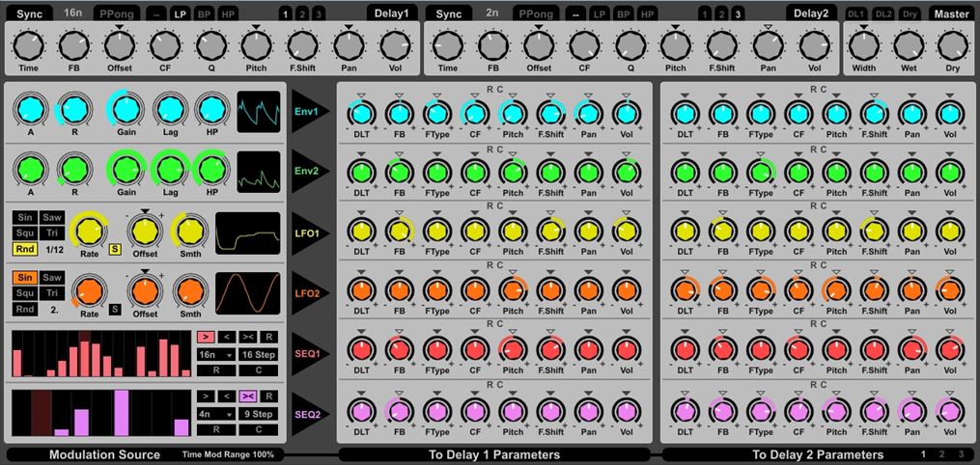Set SEQ2 to backward playback direction
The height and width of the screenshot is (465, 980).
click(226, 396)
